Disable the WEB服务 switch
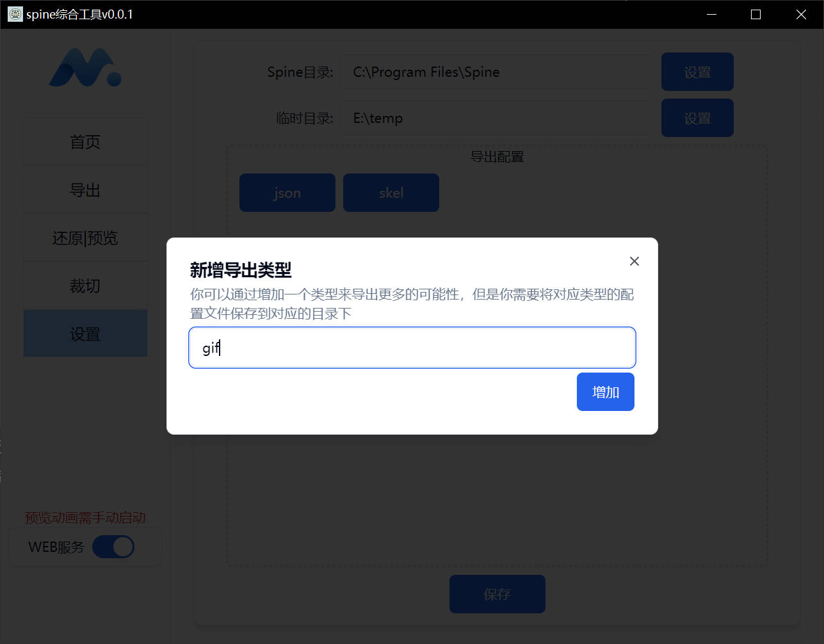 coord(113,547)
